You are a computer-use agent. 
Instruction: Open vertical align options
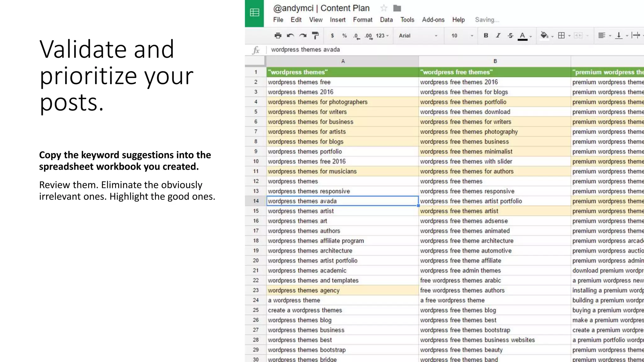point(619,35)
